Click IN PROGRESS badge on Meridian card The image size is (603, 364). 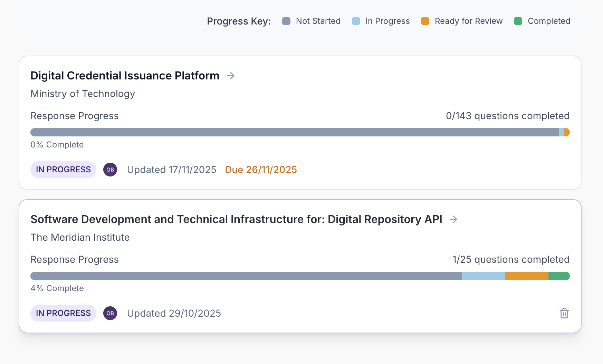tap(63, 313)
